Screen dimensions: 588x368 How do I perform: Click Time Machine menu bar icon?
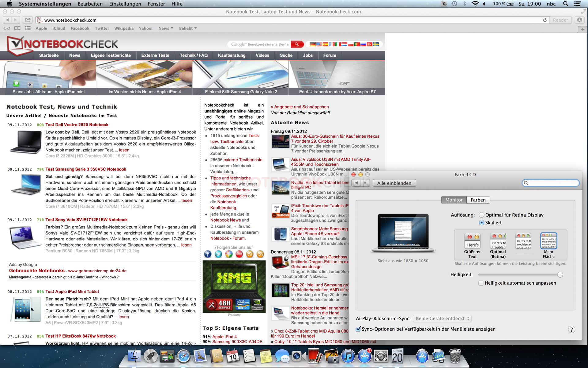(x=454, y=4)
